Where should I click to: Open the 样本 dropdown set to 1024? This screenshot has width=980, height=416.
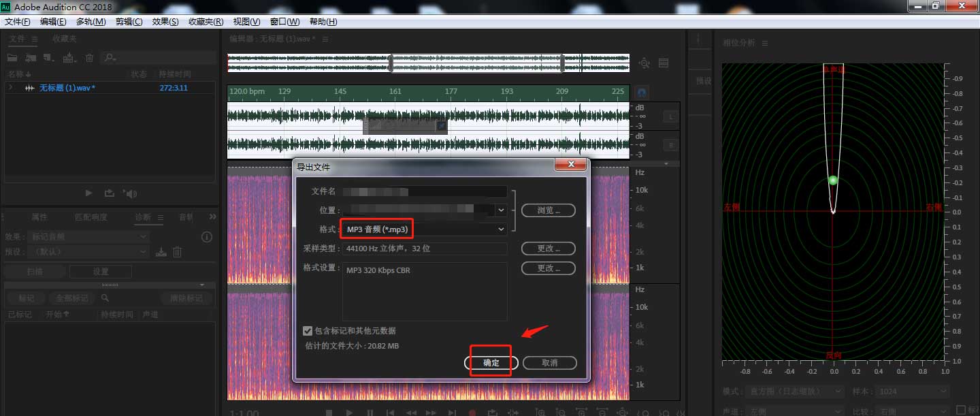[911, 391]
